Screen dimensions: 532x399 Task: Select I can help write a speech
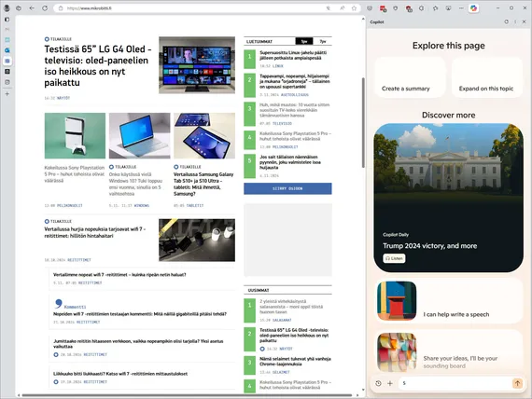pyautogui.click(x=449, y=301)
